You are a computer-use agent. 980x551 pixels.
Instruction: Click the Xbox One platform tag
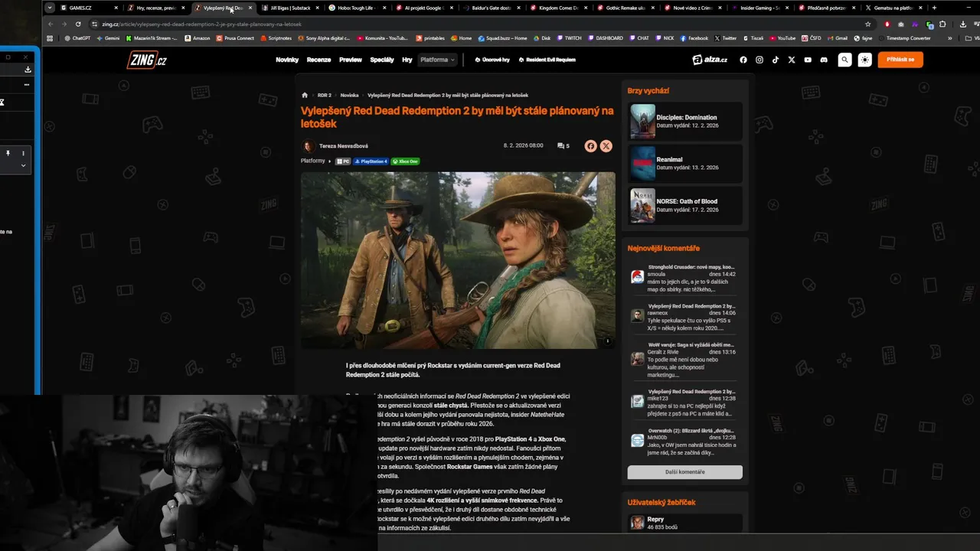point(405,161)
